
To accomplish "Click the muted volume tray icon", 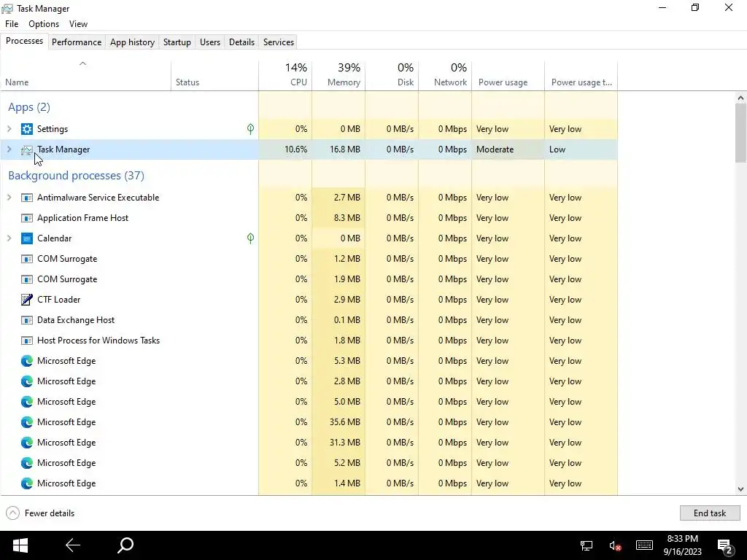I will coord(615,545).
